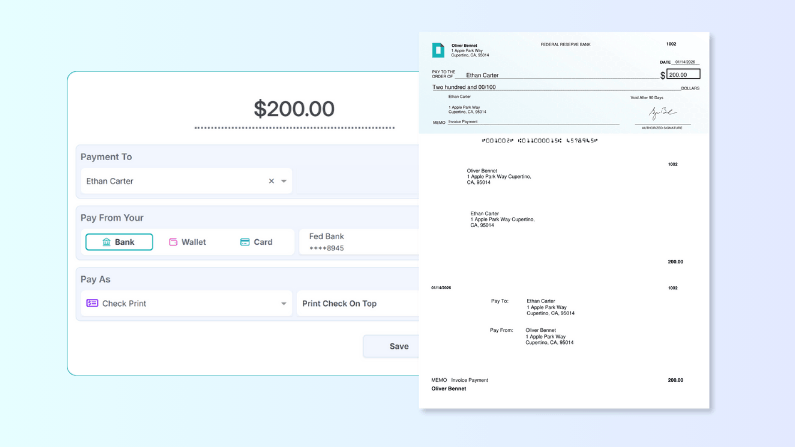
Task: Click bold 'Oliver Bennet' at stub bottom
Action: (x=449, y=389)
